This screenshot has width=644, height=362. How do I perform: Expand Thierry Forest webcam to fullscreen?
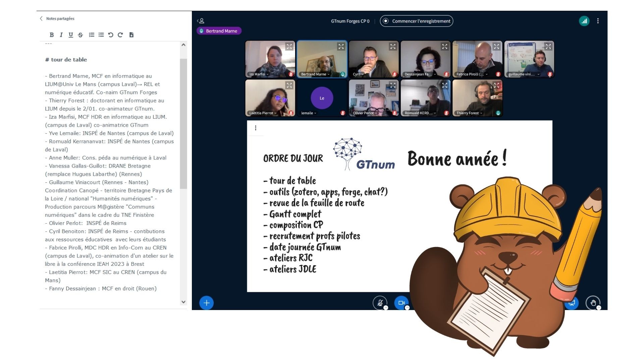coord(496,85)
